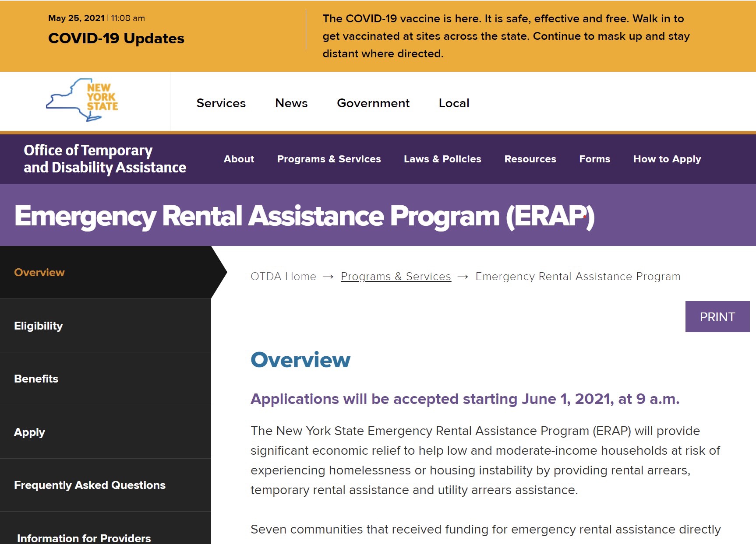756x544 pixels.
Task: Open Programs & Services in the purple navbar
Action: click(x=329, y=159)
